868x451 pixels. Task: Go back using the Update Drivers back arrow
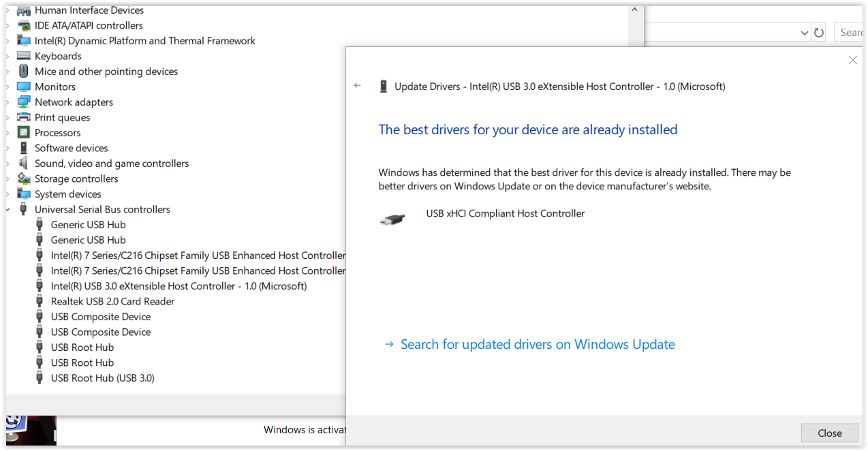coord(358,86)
